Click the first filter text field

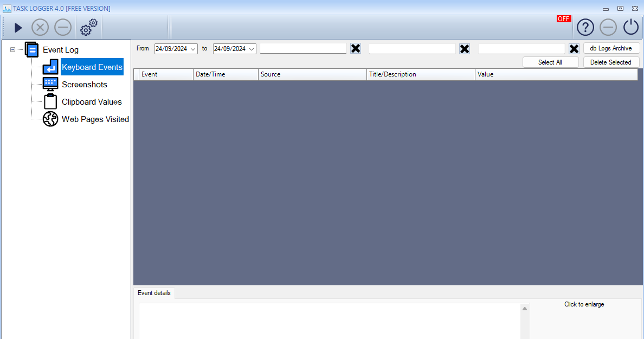tap(303, 48)
